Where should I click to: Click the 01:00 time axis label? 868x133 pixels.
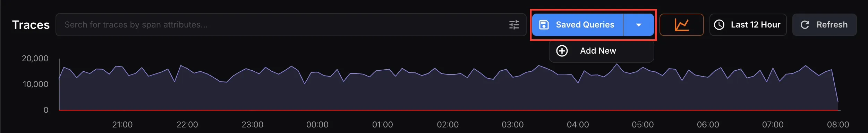382,125
